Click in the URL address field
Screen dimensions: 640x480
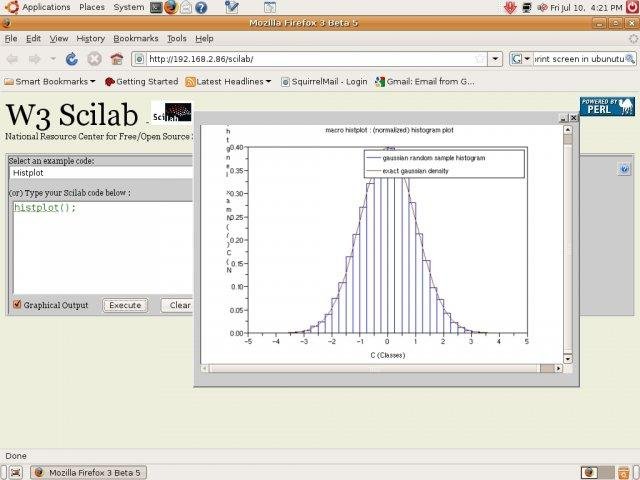coord(310,59)
